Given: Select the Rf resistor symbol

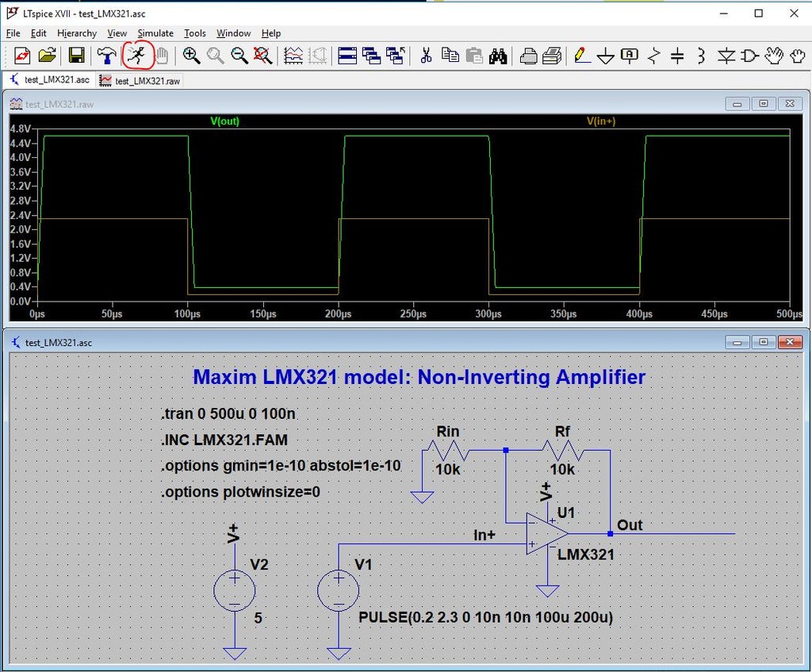Looking at the screenshot, I should [563, 450].
